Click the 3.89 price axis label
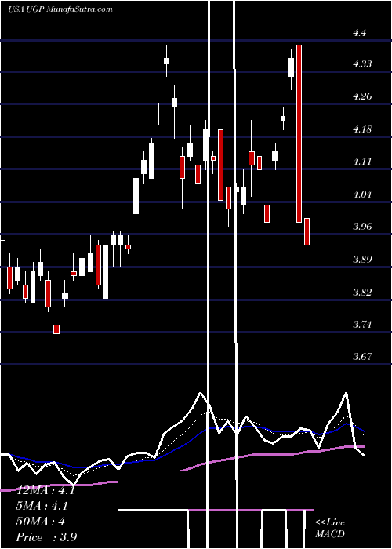 (x=362, y=260)
